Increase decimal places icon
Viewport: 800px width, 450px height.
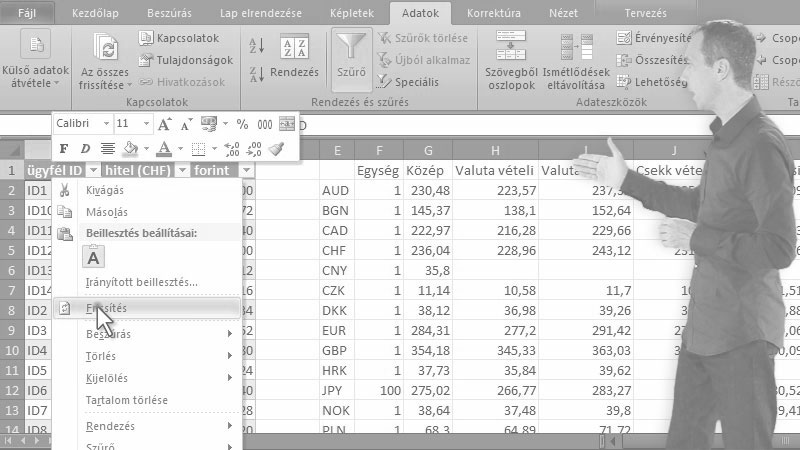pos(232,149)
